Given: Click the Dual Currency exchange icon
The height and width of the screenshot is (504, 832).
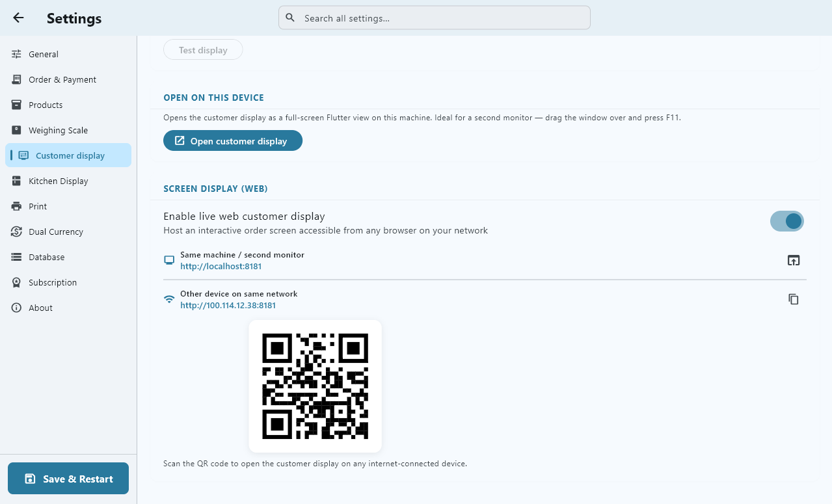Looking at the screenshot, I should pos(17,232).
